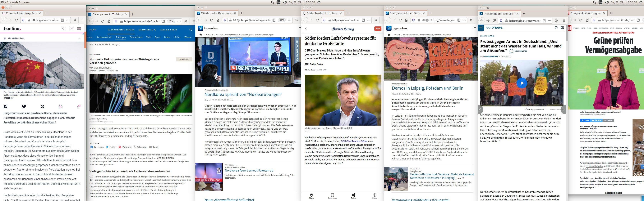The height and width of the screenshot is (201, 644).
Task: Click Berliner Zeitung back arrow icon
Action: click(x=306, y=29)
